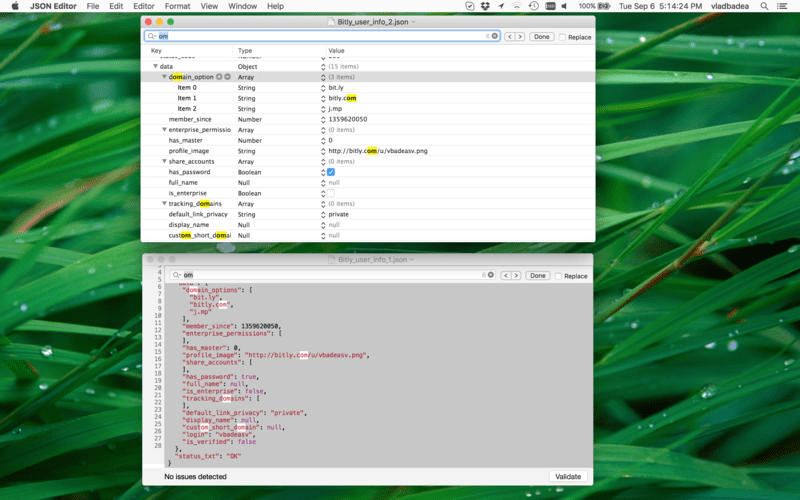
Task: Open the File menu
Action: click(93, 6)
